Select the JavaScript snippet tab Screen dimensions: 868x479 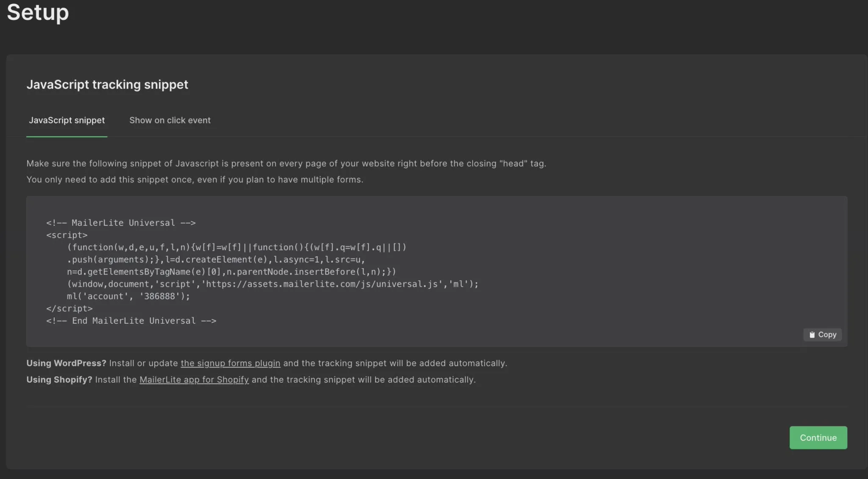coord(67,120)
